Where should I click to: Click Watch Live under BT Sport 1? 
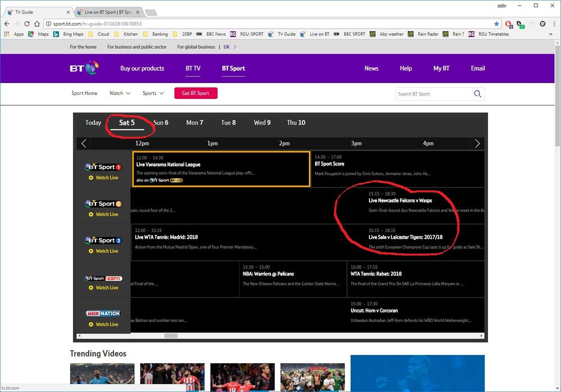click(103, 177)
